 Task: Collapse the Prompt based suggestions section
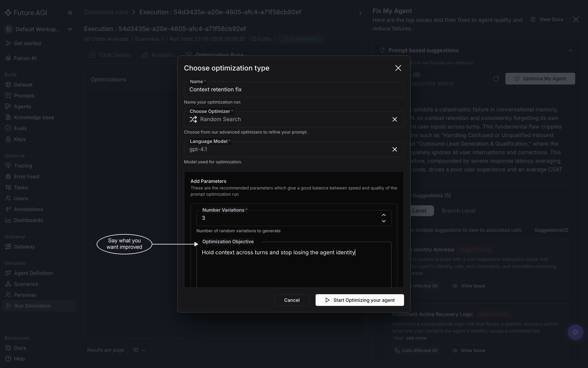pyautogui.click(x=570, y=50)
